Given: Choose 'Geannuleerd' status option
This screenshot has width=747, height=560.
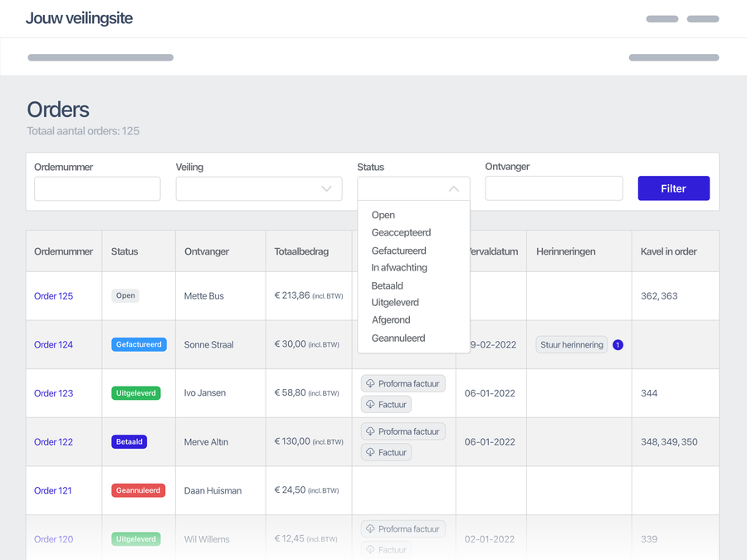Looking at the screenshot, I should click(x=398, y=338).
